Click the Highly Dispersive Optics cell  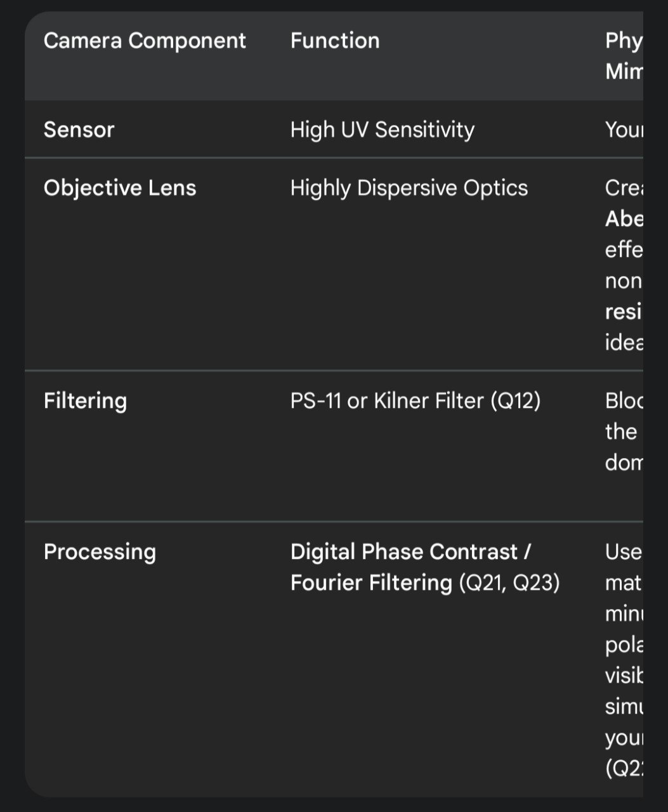[x=409, y=188]
